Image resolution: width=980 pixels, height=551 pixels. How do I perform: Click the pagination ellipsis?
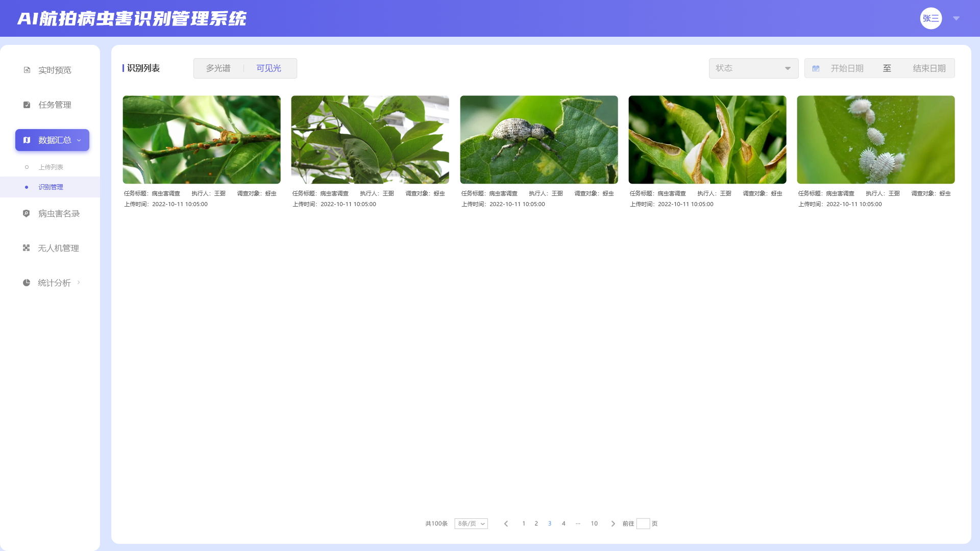[x=578, y=523]
